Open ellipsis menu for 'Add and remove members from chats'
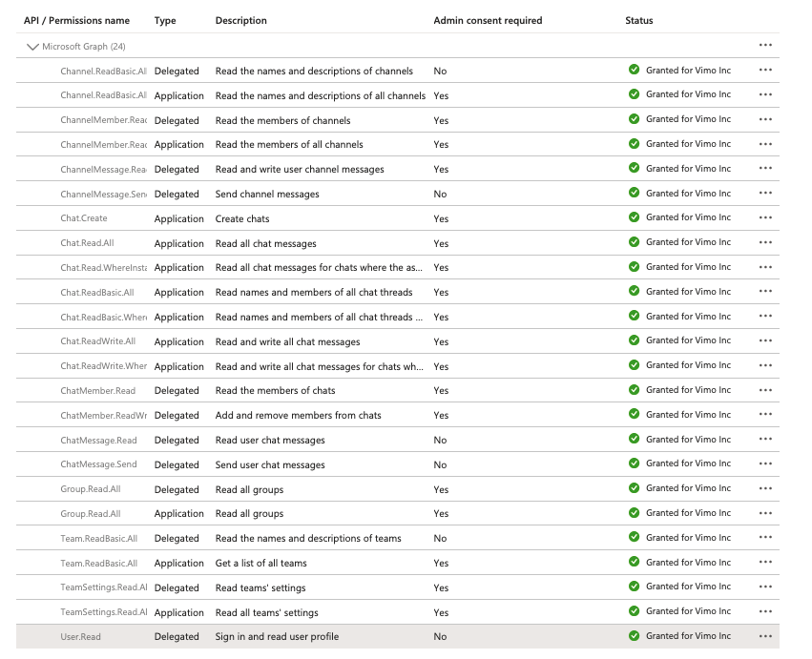This screenshot has height=659, width=812. point(765,415)
